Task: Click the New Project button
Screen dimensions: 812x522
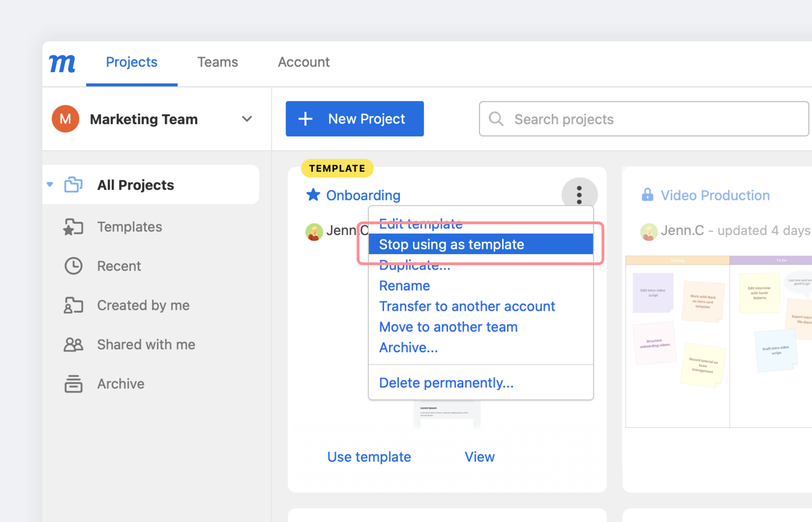Action: point(355,119)
